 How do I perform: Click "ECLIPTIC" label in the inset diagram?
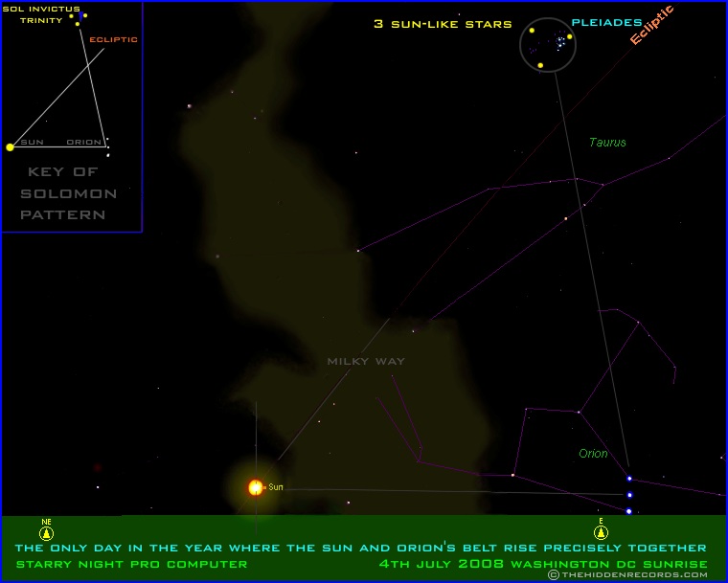point(113,39)
